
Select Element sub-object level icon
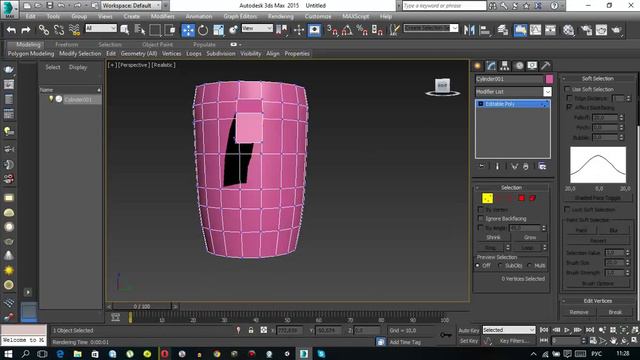(532, 198)
